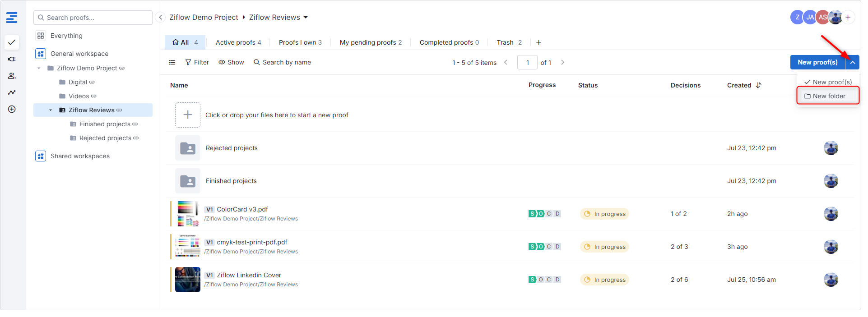Viewport: 868px width, 317px height.
Task: Open the People icon in left rail
Action: point(12,76)
